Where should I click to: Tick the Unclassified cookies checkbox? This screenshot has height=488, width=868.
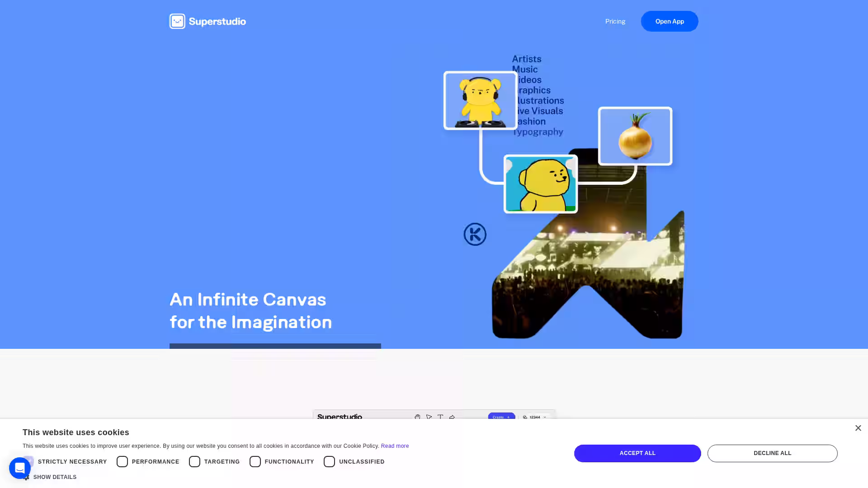click(329, 461)
